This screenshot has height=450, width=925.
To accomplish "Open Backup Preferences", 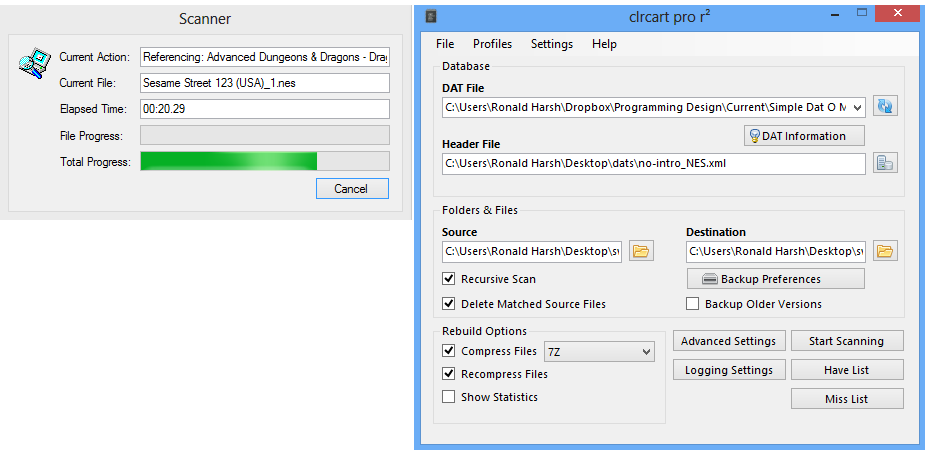I will (776, 278).
